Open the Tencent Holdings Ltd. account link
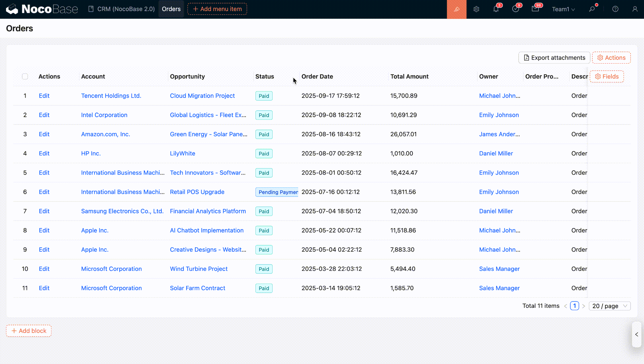The height and width of the screenshot is (364, 644). [x=111, y=96]
